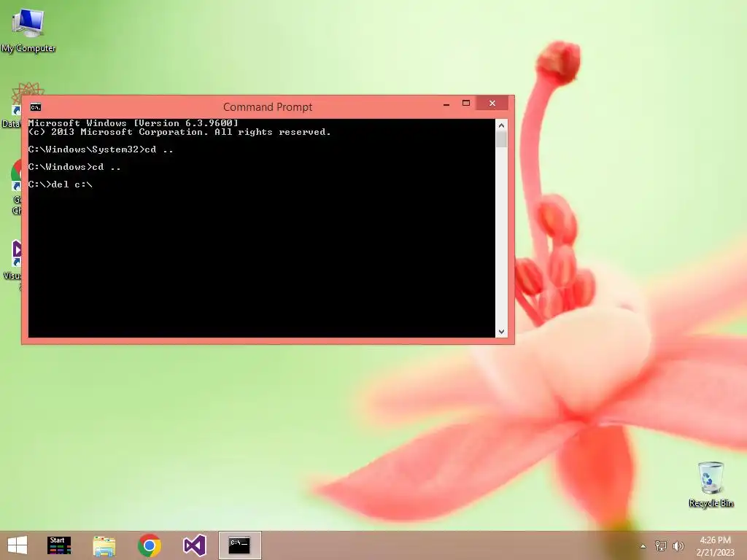Click the Microsoft Corporation copyright line
This screenshot has height=560, width=747.
click(x=179, y=132)
